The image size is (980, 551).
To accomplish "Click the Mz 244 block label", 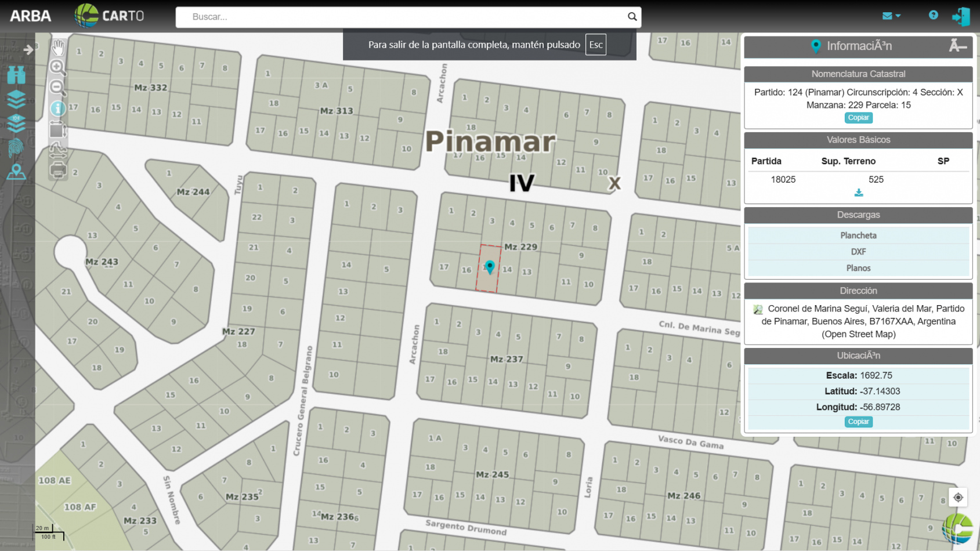I will tap(193, 192).
